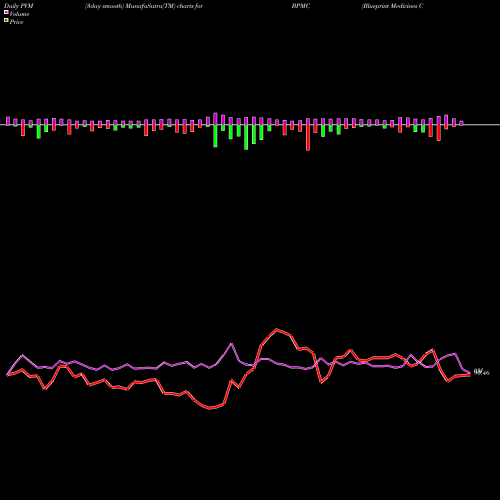Click the 'Daily PVM' title text
The height and width of the screenshot is (500, 500).
pos(19,6)
